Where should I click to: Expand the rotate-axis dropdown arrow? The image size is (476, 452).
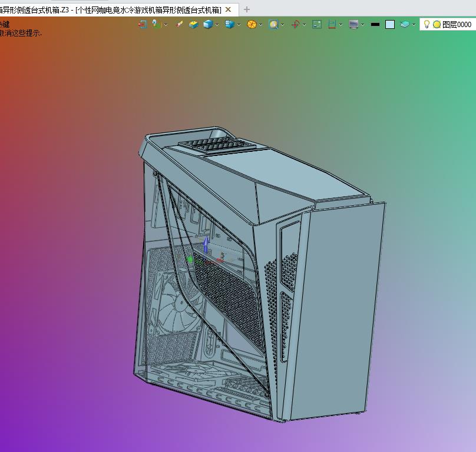[x=305, y=25]
